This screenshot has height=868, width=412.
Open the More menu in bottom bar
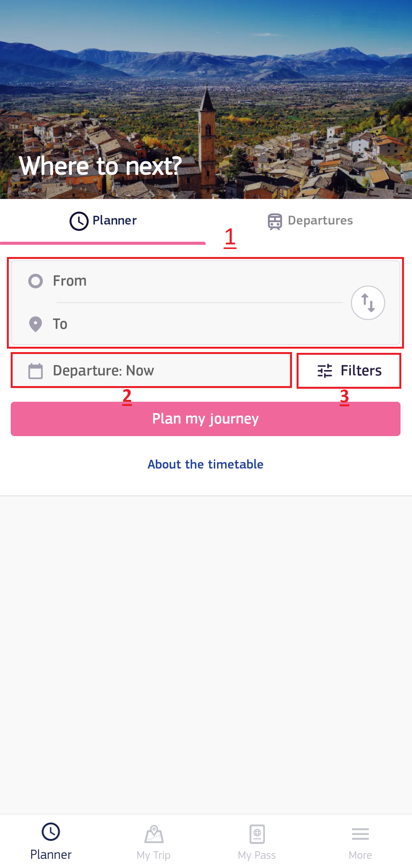point(360,842)
